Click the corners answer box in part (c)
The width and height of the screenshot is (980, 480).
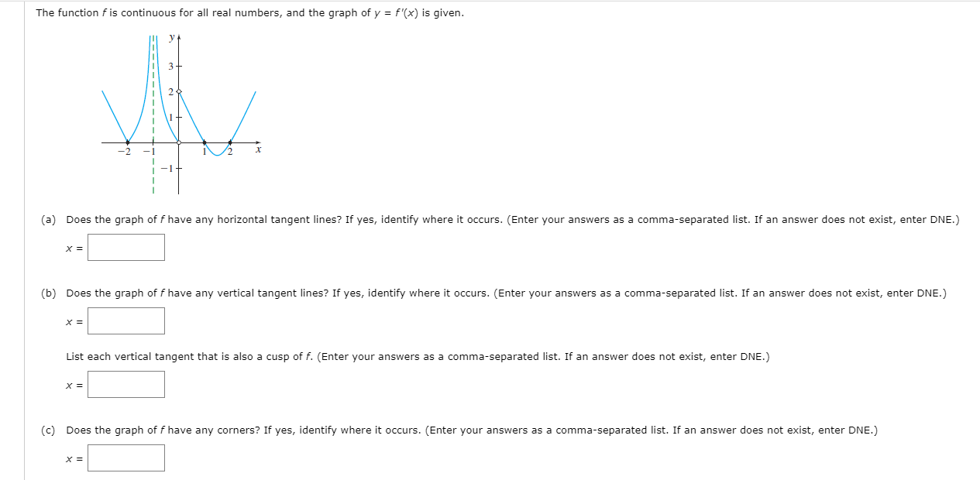point(126,457)
